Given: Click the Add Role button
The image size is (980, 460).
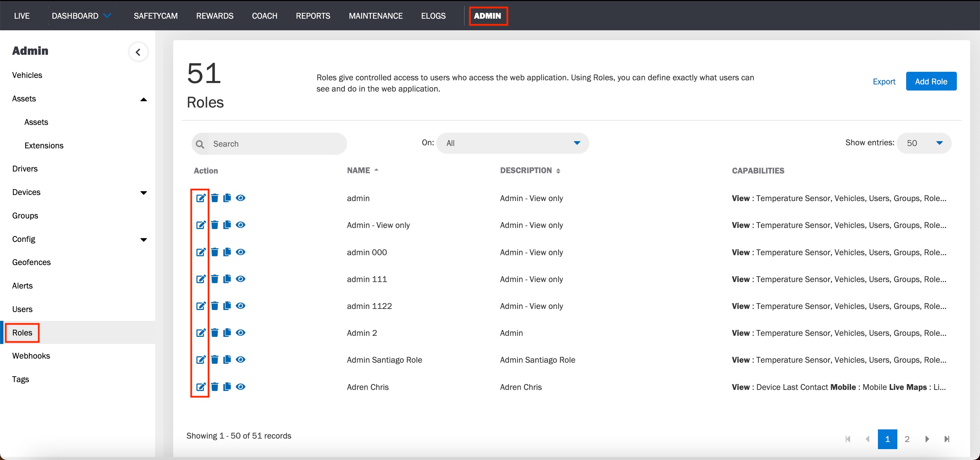Looking at the screenshot, I should (x=931, y=81).
